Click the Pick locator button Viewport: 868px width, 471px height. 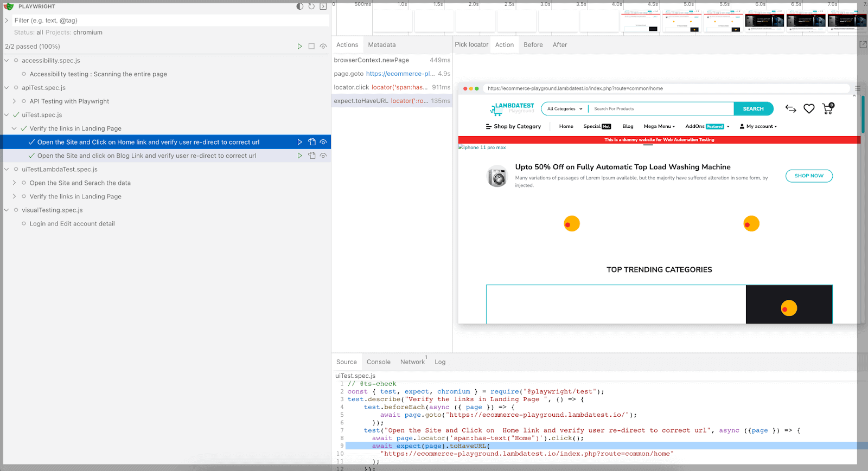(471, 44)
